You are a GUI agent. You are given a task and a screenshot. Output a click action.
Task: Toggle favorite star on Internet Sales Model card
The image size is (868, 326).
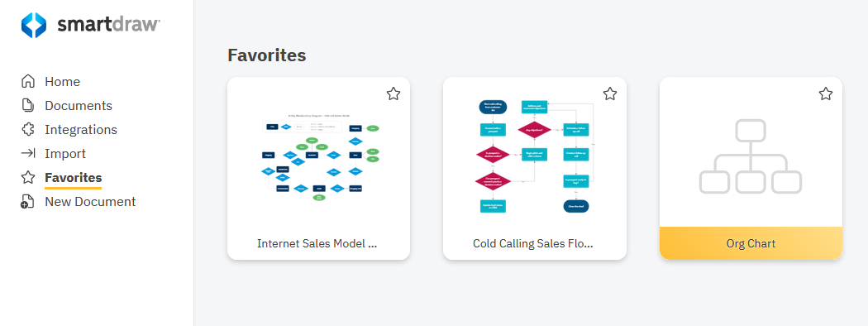[x=393, y=93]
